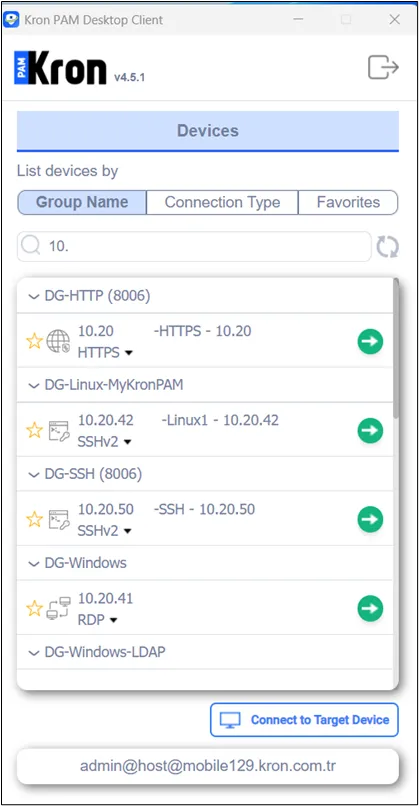The height and width of the screenshot is (806, 419).
Task: Click the admin@host@mobile129.kron.com.tr account bar
Action: point(208,766)
